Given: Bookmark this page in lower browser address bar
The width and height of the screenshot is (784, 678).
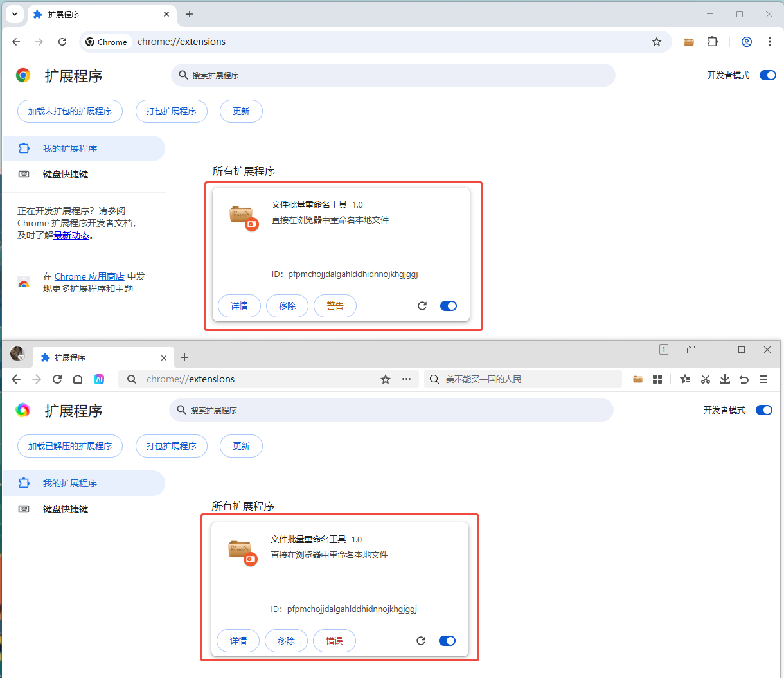Looking at the screenshot, I should click(386, 379).
